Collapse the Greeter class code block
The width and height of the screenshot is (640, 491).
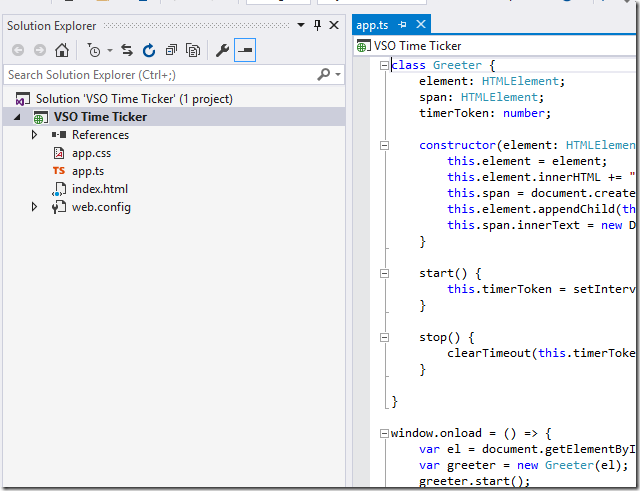385,65
